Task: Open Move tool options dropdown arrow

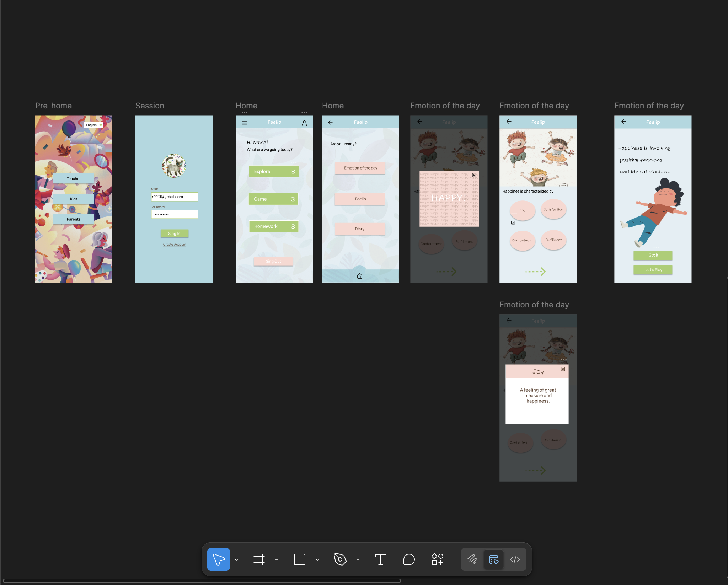Action: [x=236, y=560]
